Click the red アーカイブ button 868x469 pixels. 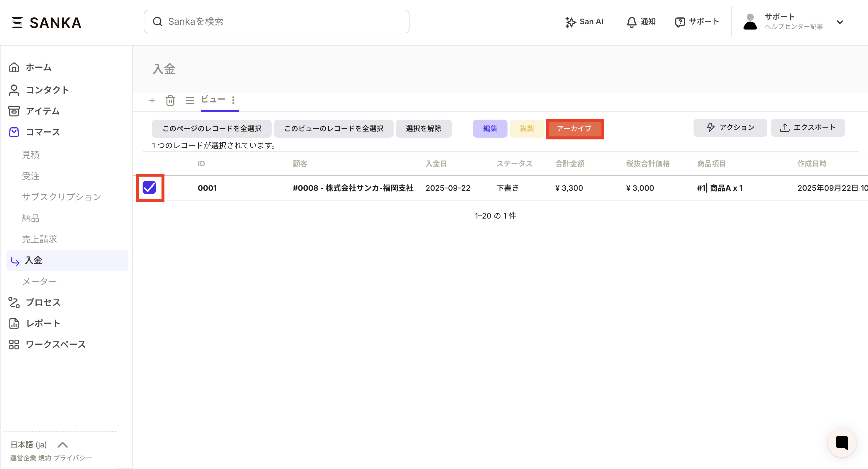tap(574, 128)
